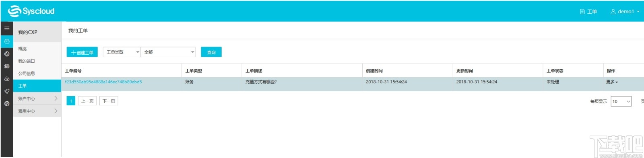Expand 费用中心 submenu

tap(37, 111)
